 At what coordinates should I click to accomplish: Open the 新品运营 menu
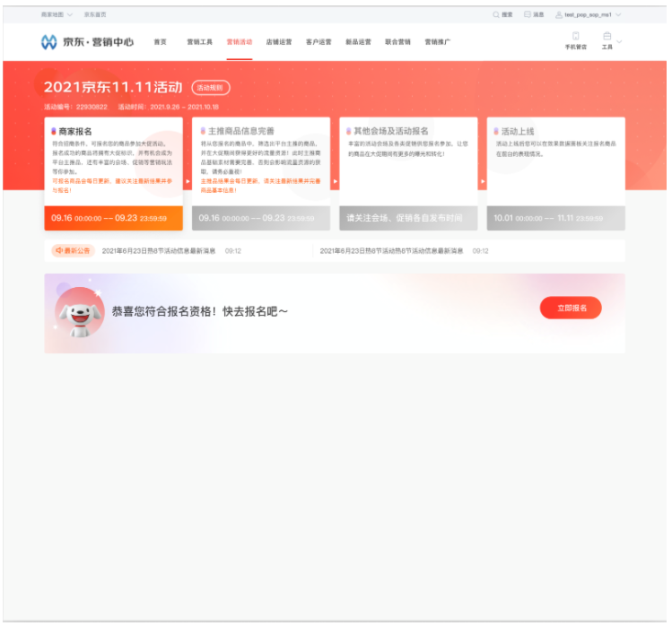pos(358,42)
